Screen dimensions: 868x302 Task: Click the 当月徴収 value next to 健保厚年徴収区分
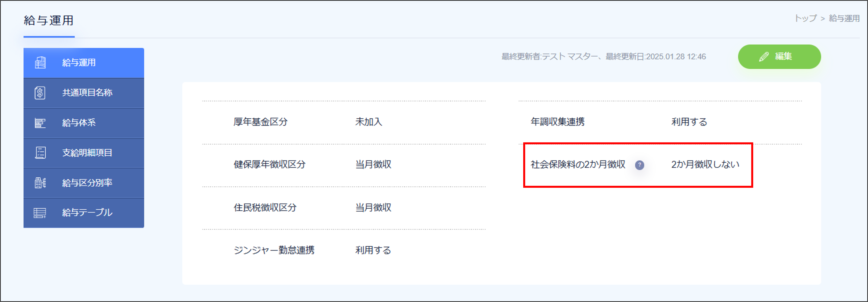pos(373,164)
